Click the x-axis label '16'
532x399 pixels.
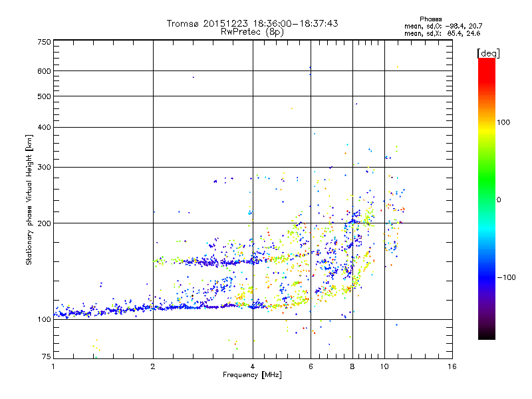(x=452, y=366)
